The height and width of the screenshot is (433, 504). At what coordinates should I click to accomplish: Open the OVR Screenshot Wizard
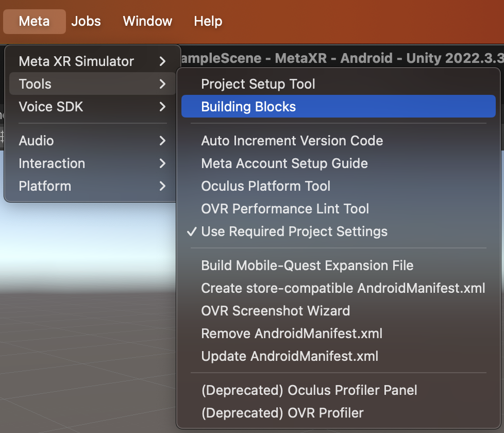275,311
